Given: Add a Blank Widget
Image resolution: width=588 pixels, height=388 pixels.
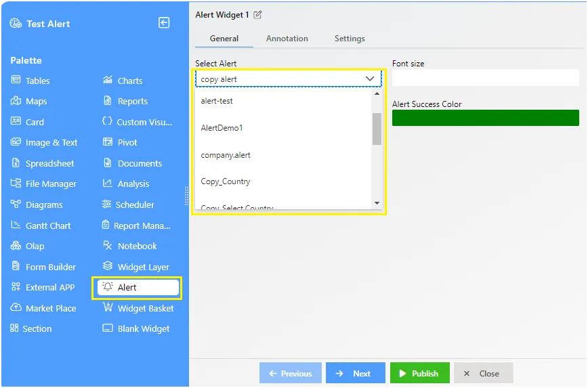Looking at the screenshot, I should pyautogui.click(x=136, y=329).
